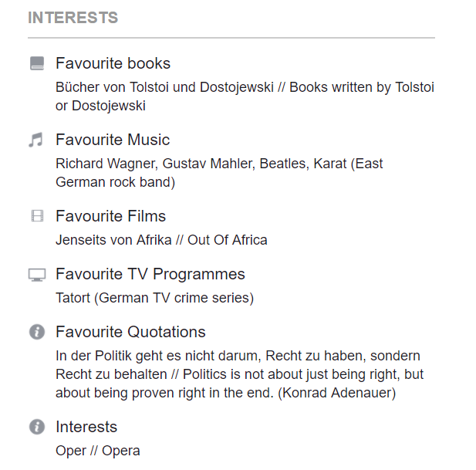Viewport: 476px width, 470px height.
Task: Click the film strip icon
Action: (x=37, y=216)
